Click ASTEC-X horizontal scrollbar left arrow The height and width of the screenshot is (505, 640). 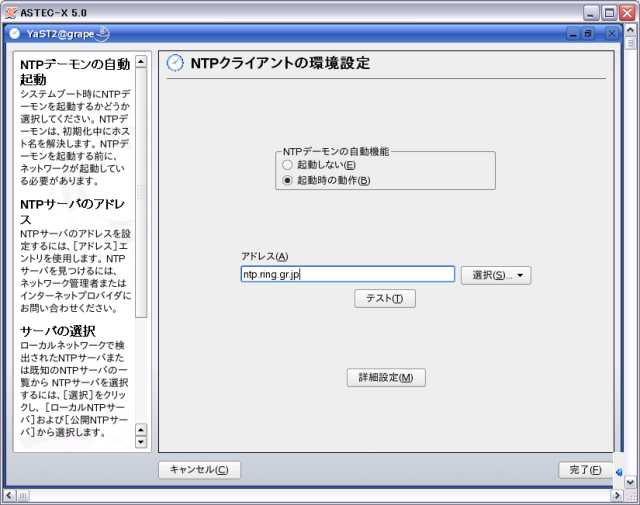pos(9,496)
